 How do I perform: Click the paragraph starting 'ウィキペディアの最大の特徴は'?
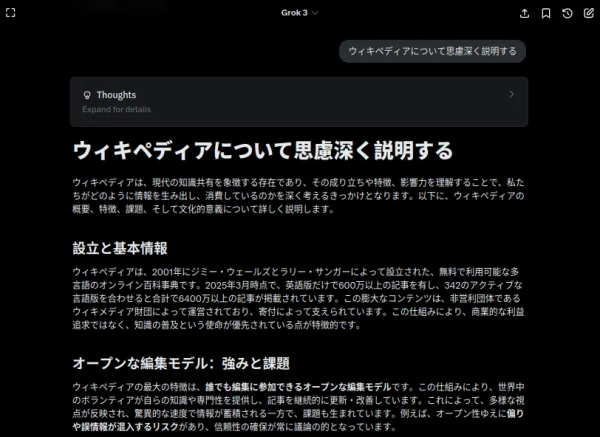pyautogui.click(x=299, y=407)
